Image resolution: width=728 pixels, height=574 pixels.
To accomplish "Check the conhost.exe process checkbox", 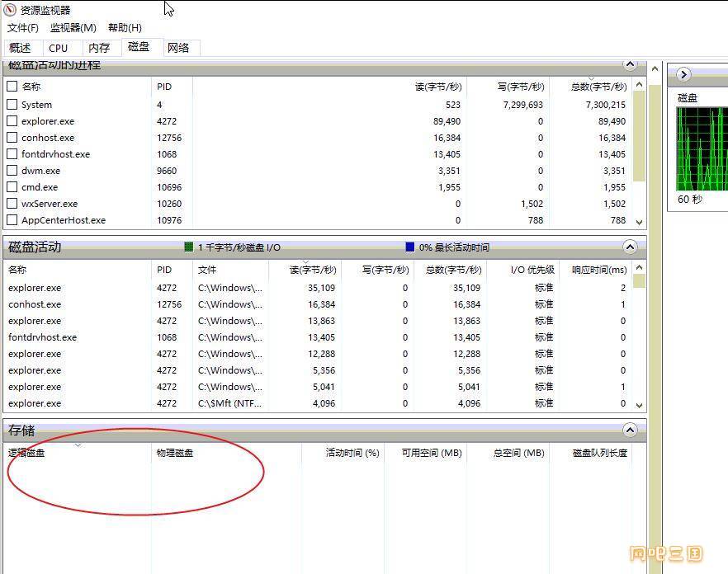I will coord(12,138).
